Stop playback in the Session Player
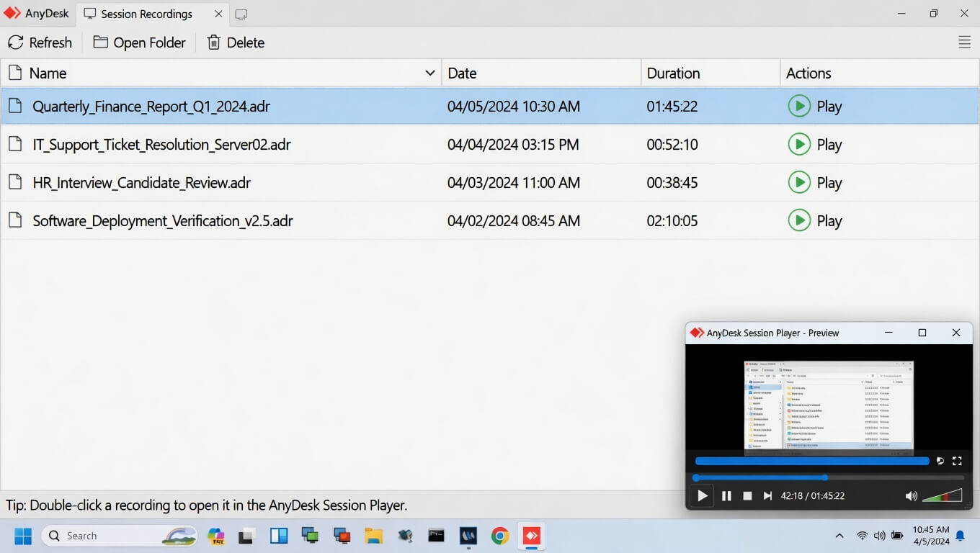This screenshot has width=980, height=553. point(747,495)
